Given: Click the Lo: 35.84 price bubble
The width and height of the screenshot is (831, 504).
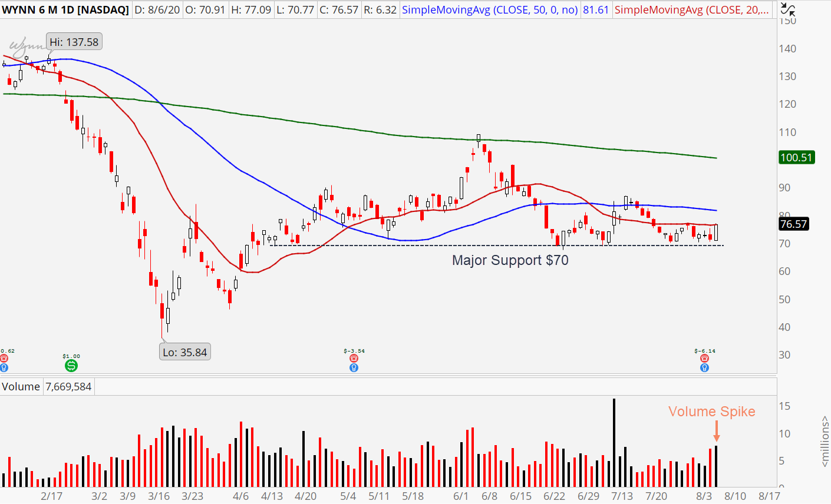Looking at the screenshot, I should pyautogui.click(x=185, y=352).
